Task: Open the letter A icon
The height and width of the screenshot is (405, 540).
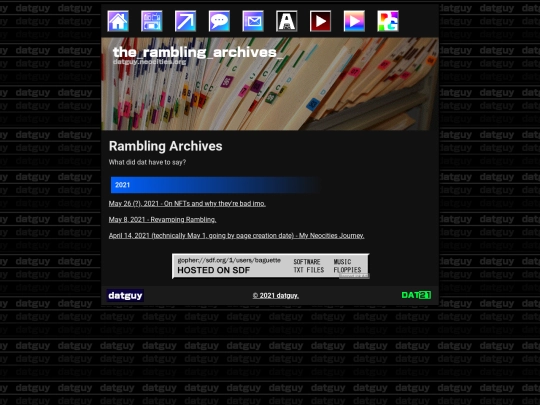Action: click(287, 21)
